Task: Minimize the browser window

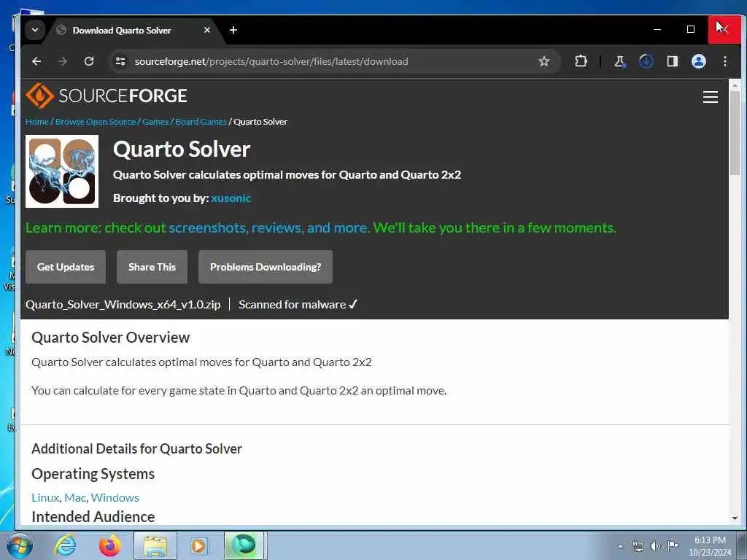Action: pos(657,29)
